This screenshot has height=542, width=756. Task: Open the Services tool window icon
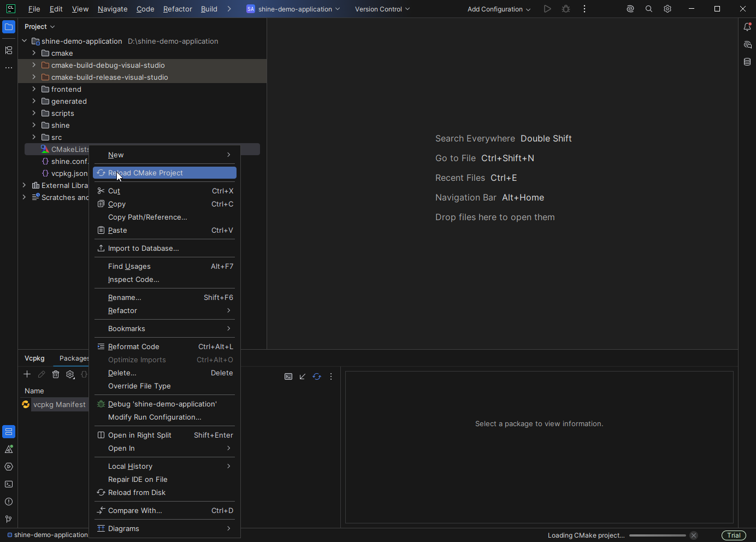(9, 467)
